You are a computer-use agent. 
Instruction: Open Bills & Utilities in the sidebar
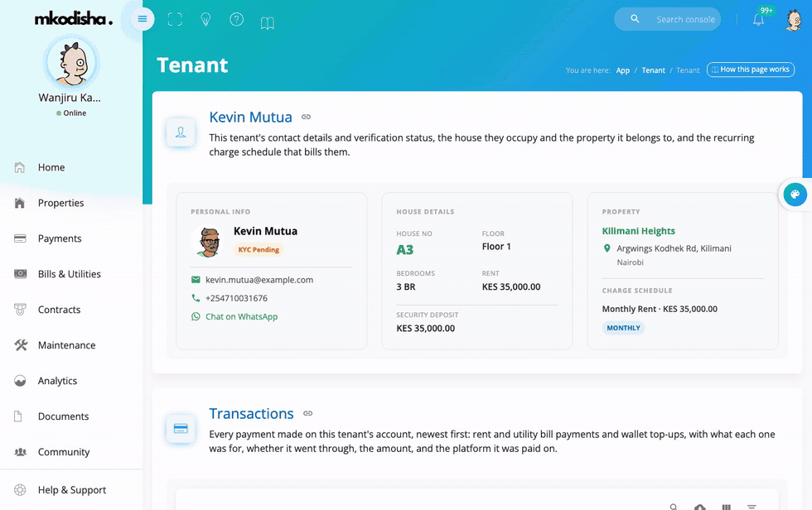71,274
